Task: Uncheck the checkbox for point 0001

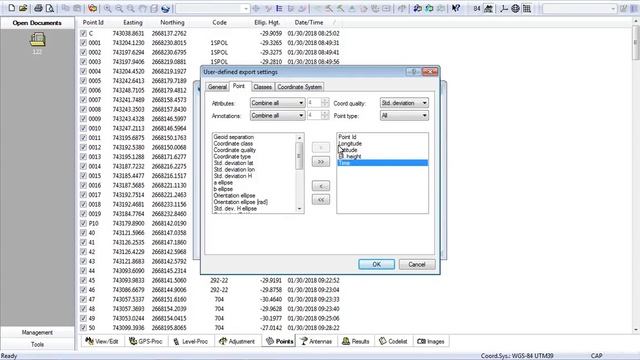Action: [83, 43]
